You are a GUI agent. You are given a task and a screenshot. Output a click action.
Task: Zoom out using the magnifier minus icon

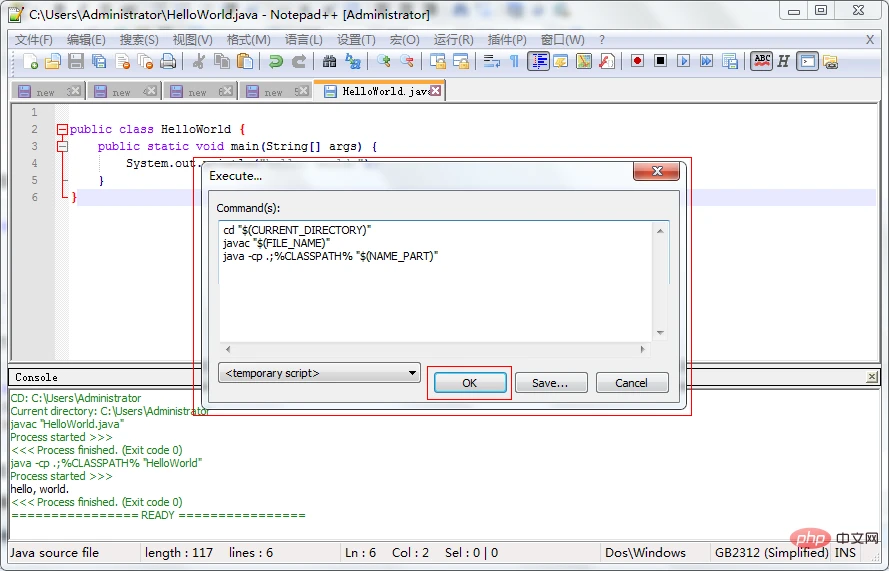(x=407, y=61)
